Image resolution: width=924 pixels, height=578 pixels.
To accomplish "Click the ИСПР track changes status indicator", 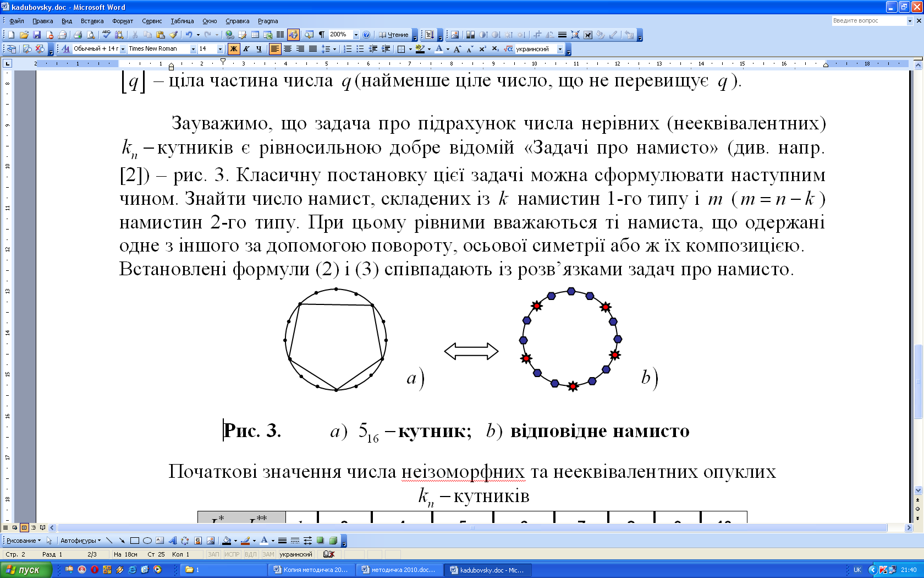I will 232,554.
